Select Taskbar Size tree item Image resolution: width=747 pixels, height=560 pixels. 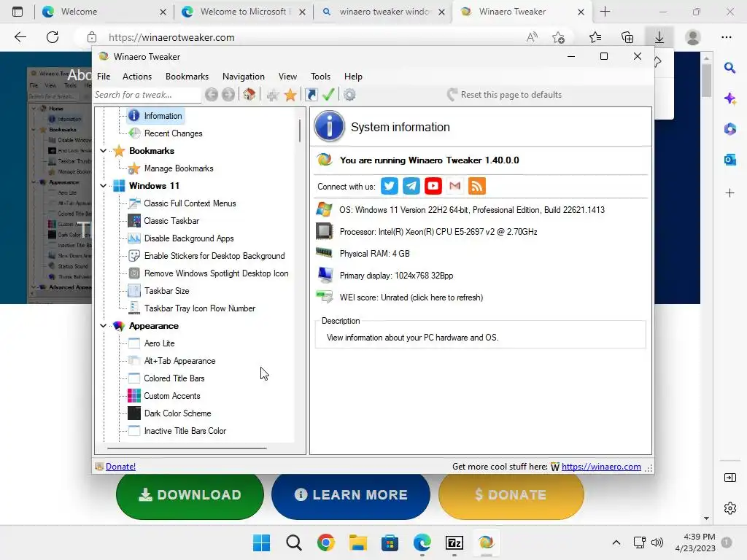(166, 291)
